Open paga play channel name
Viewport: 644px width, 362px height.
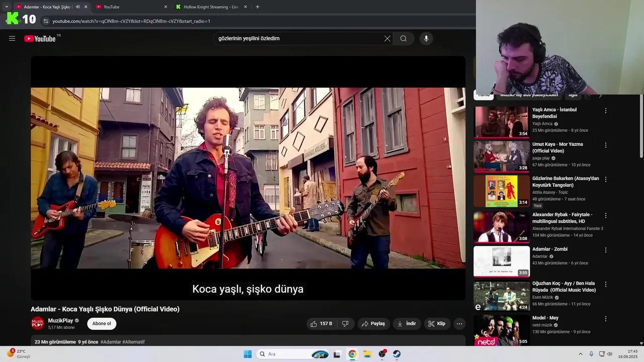tap(541, 158)
